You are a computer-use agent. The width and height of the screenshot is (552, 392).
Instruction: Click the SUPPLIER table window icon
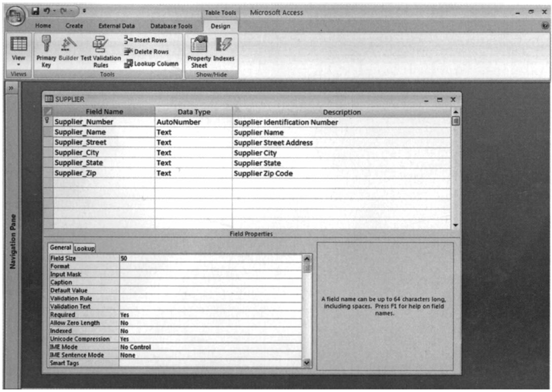pyautogui.click(x=49, y=99)
